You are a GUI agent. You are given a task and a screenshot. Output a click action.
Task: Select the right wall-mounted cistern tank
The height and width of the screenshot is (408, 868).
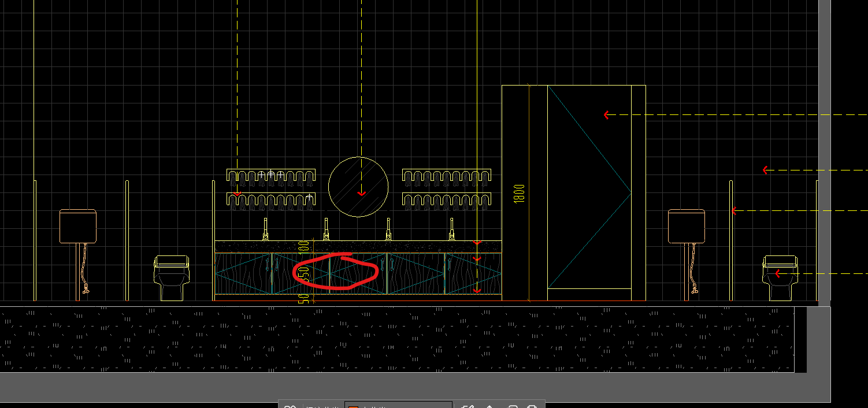(x=687, y=226)
